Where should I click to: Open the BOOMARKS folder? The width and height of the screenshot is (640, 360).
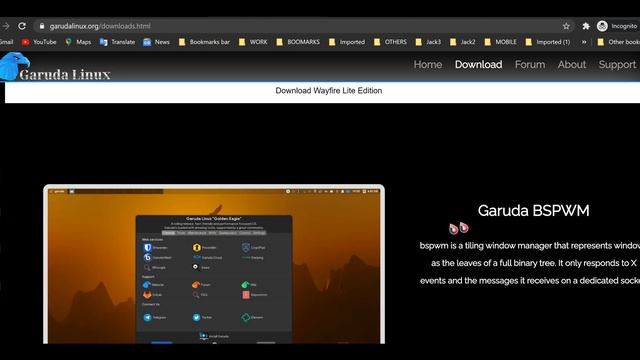pyautogui.click(x=298, y=42)
